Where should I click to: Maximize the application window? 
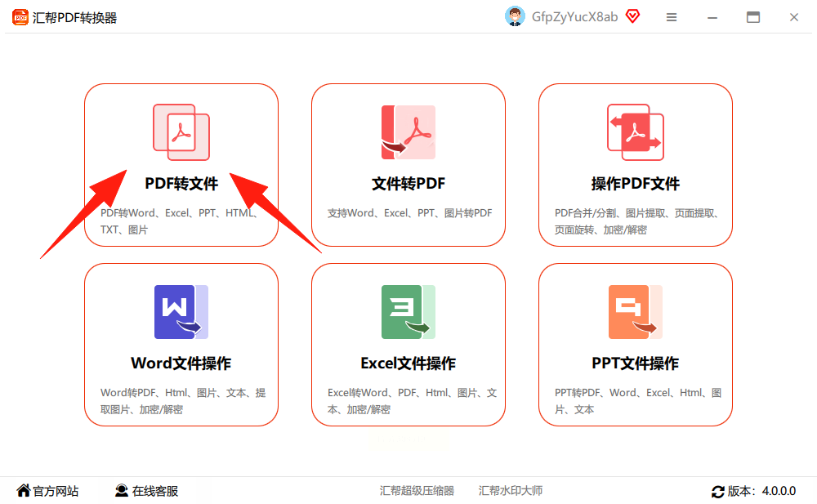[x=753, y=17]
